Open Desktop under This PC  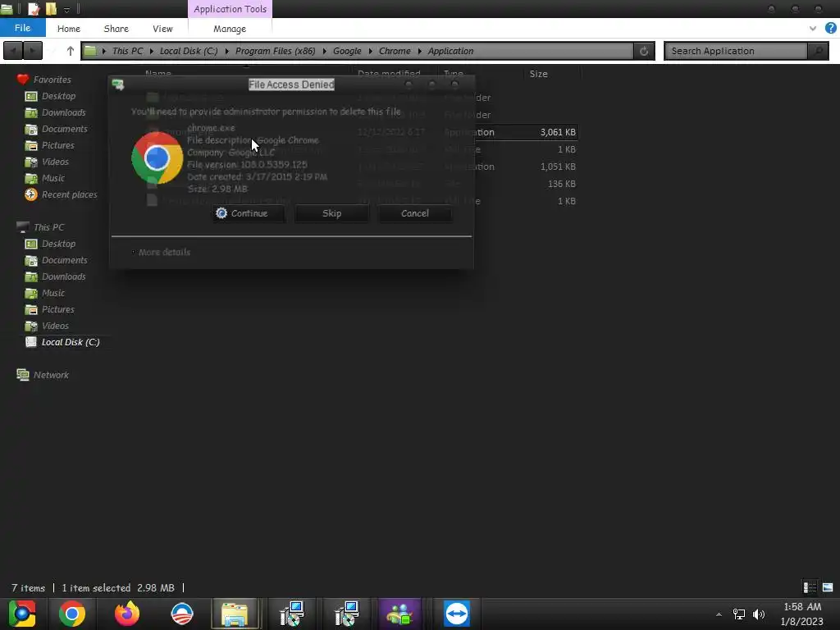click(58, 244)
